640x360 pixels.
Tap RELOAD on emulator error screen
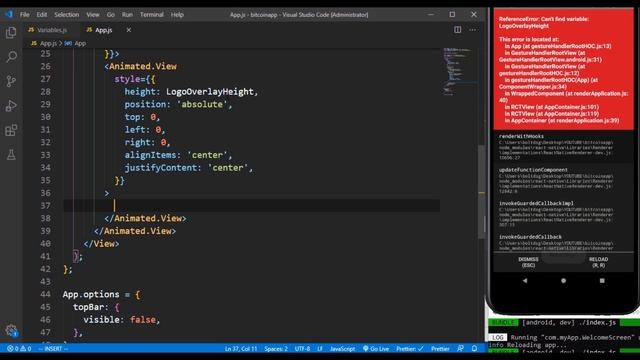click(x=598, y=262)
